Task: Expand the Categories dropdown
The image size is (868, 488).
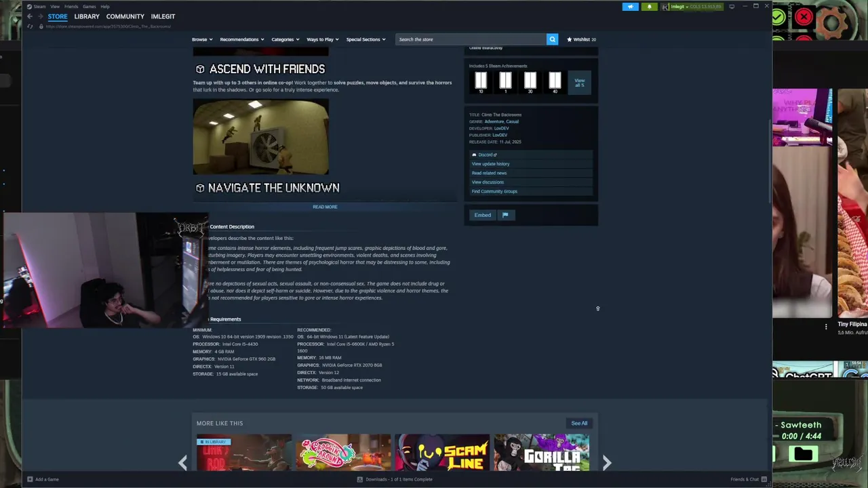Action: pos(285,39)
